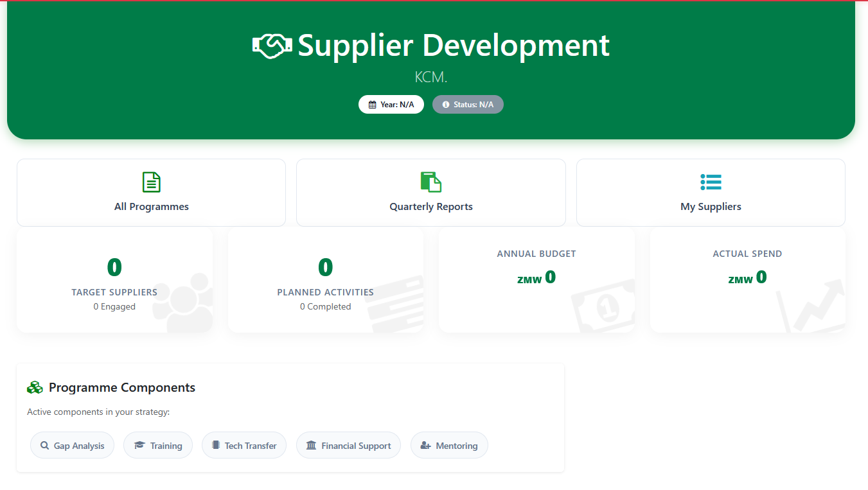Viewport: 868px width, 490px height.
Task: Click the bank icon on Financial Support chip
Action: tap(310, 445)
